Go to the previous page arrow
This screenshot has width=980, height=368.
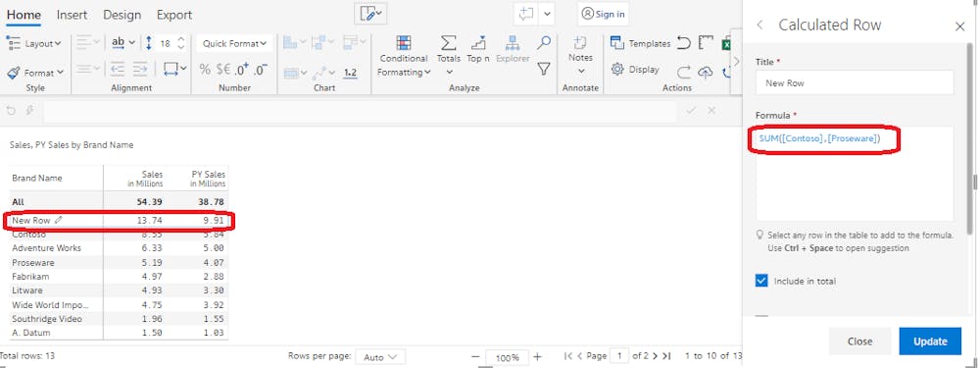[579, 356]
